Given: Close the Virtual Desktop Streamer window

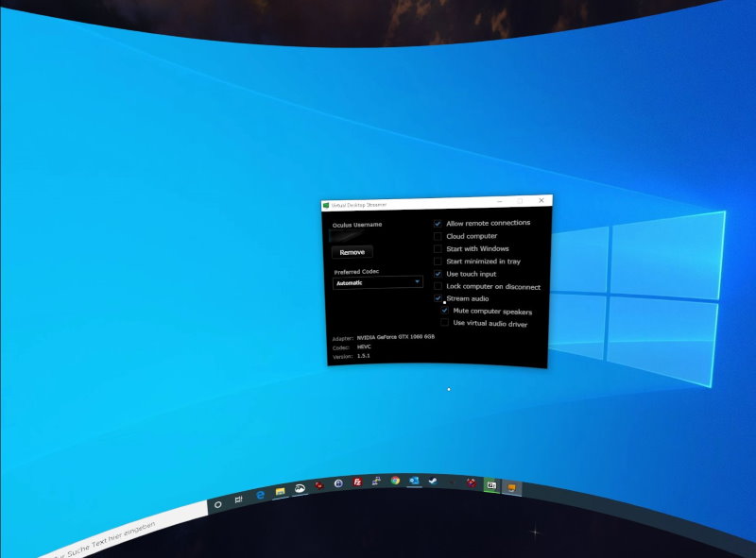Looking at the screenshot, I should point(541,200).
